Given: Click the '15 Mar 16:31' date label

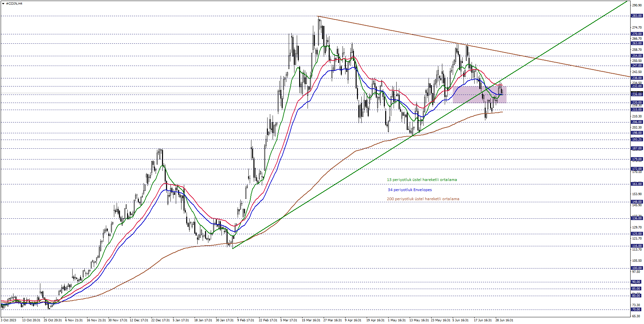Looking at the screenshot, I should (311, 320).
